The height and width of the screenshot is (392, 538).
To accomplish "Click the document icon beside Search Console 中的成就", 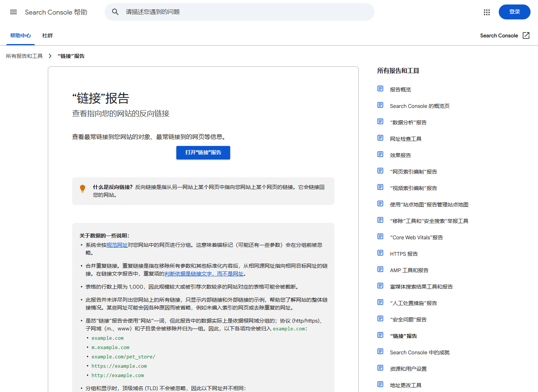I will click(x=380, y=351).
